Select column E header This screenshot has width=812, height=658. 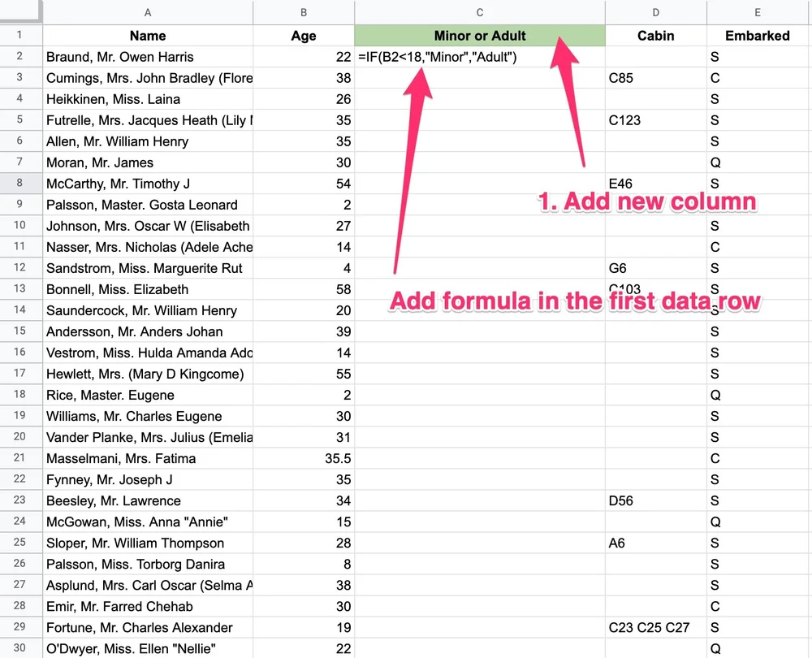[x=758, y=12]
